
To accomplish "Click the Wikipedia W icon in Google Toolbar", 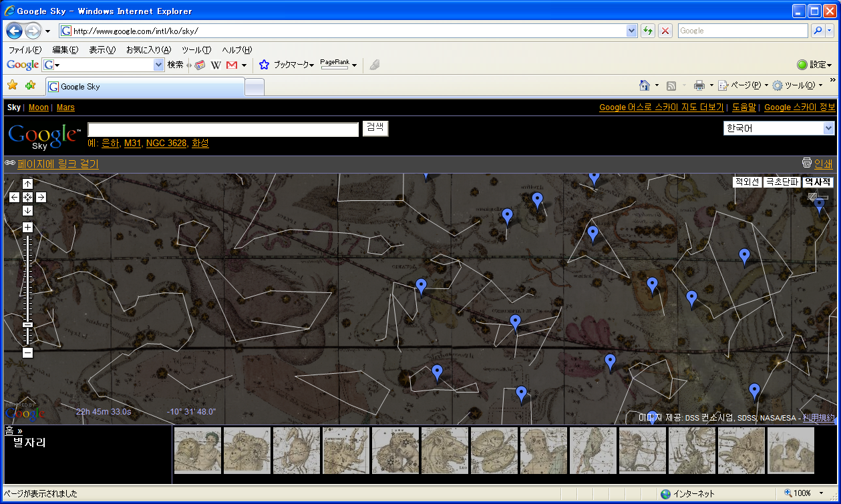I will pyautogui.click(x=216, y=65).
